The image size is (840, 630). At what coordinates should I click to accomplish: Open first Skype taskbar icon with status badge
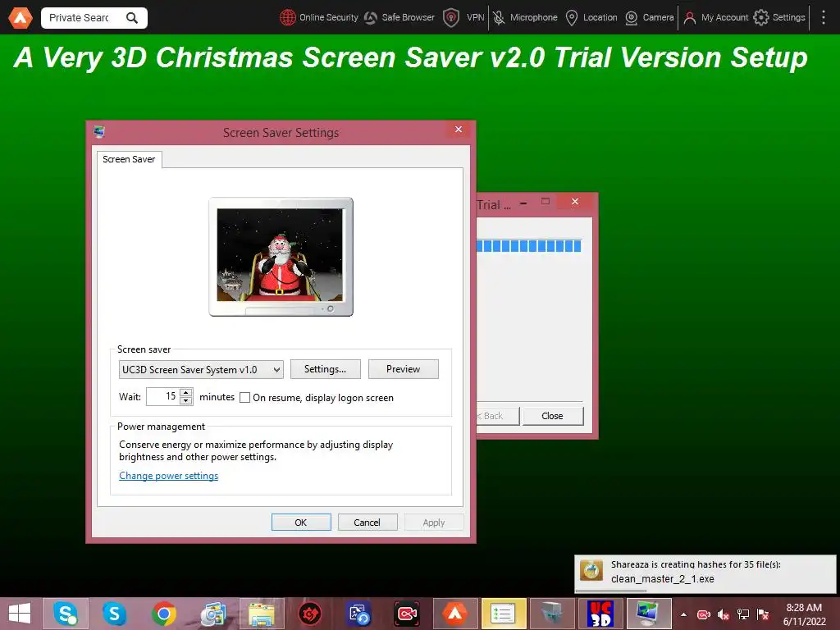click(x=66, y=614)
